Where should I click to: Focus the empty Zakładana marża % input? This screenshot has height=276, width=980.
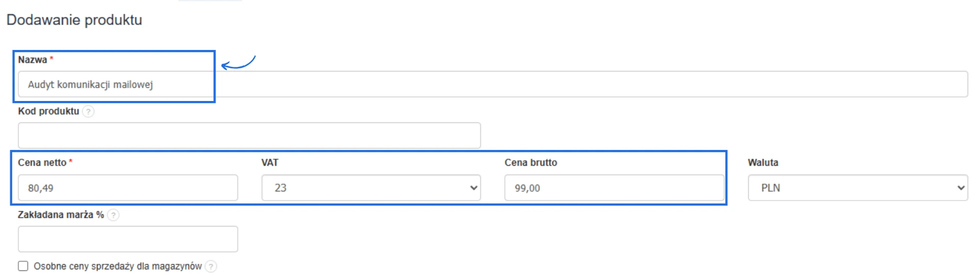[x=128, y=239]
